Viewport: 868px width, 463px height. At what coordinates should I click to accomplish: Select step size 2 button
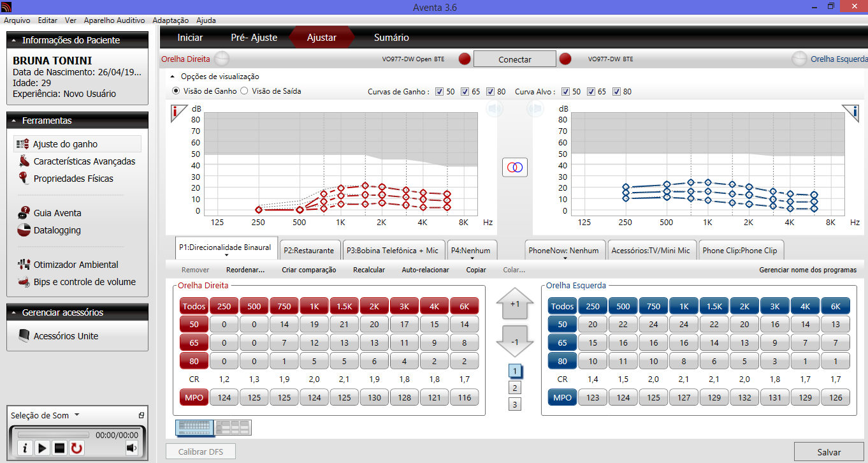tap(515, 387)
